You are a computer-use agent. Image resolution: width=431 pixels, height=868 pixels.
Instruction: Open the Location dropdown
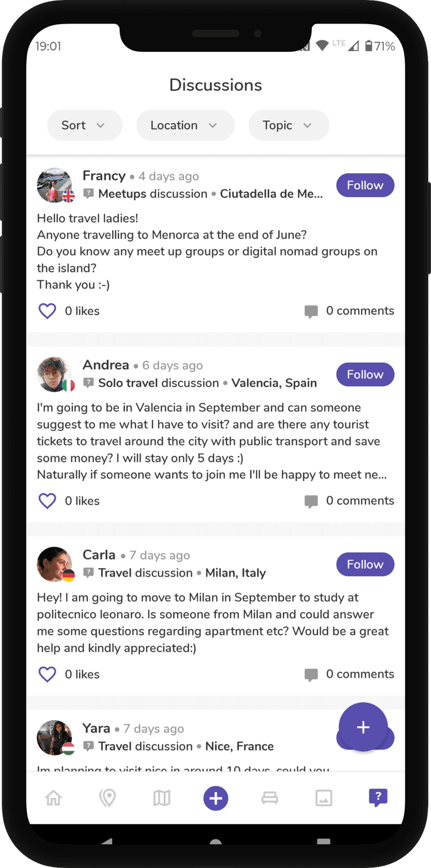(x=185, y=125)
